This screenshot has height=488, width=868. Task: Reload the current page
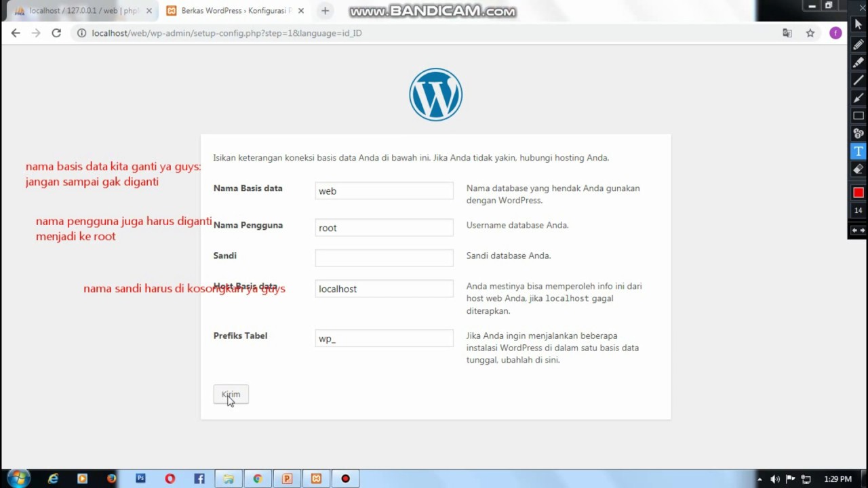point(56,33)
